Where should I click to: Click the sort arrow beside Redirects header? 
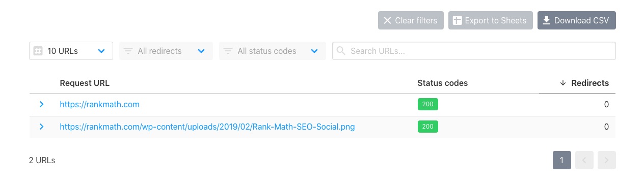coord(563,83)
